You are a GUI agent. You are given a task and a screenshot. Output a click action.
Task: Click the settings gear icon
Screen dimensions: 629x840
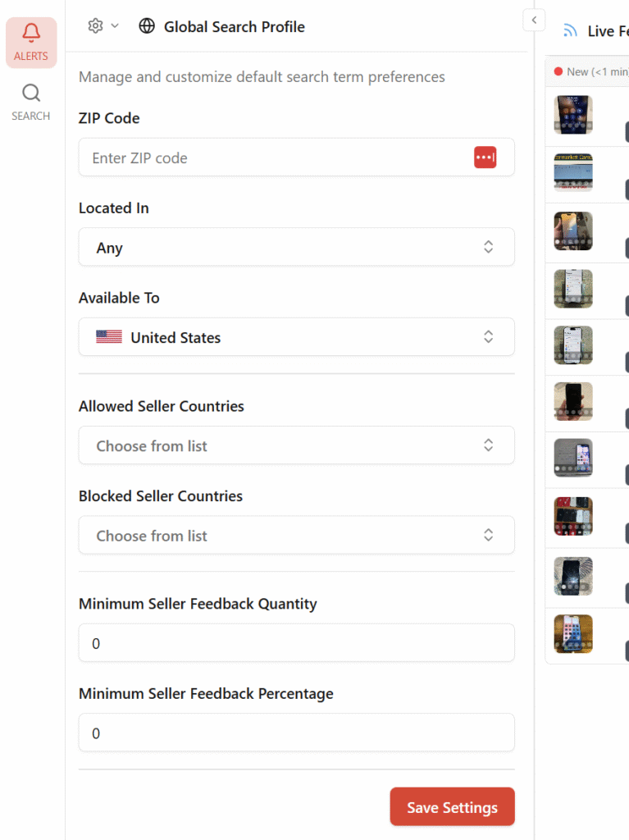click(x=95, y=26)
